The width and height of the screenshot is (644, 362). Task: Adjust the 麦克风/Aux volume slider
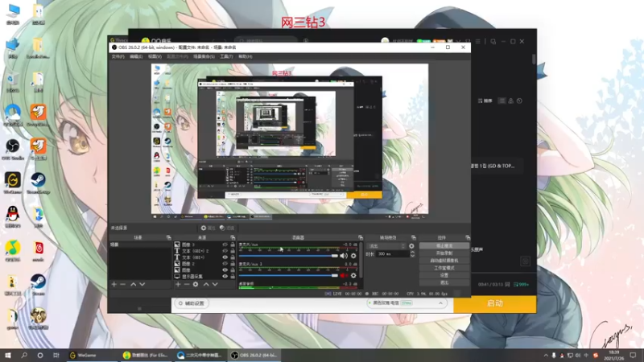click(288, 256)
